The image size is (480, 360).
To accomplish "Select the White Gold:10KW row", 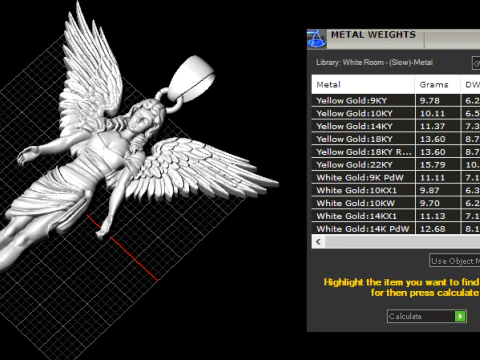I will (396, 203).
